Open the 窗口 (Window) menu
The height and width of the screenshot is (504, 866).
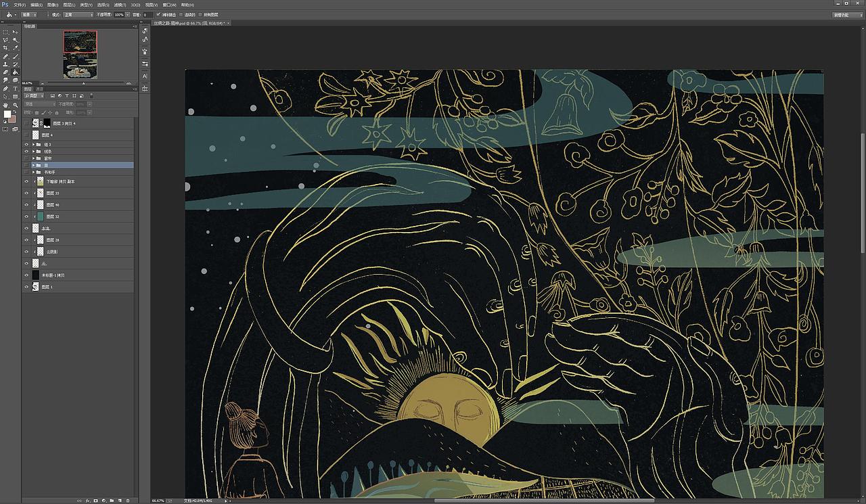[168, 5]
